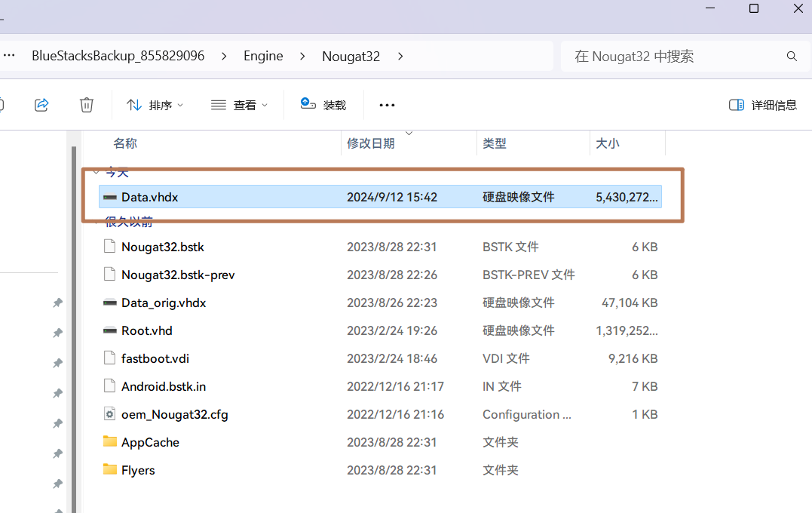Click the BSTK-PREV 文件 type cell
Screen dimensions: 812x513
tap(529, 275)
